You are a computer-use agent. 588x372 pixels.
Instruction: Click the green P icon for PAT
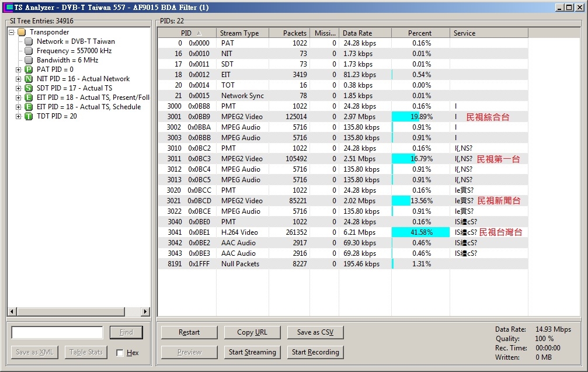pyautogui.click(x=29, y=69)
